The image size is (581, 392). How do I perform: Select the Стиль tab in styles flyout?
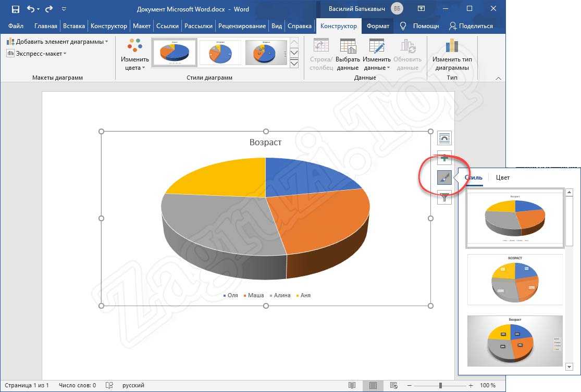point(474,178)
